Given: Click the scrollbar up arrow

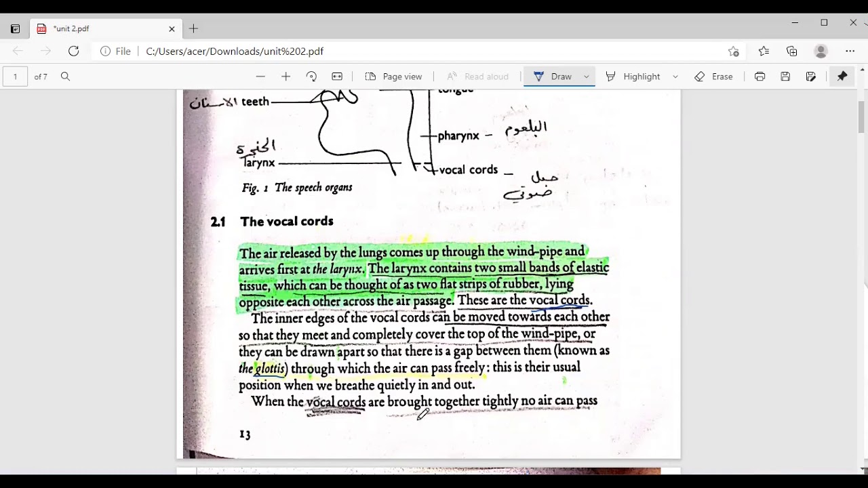Looking at the screenshot, I should point(863,69).
